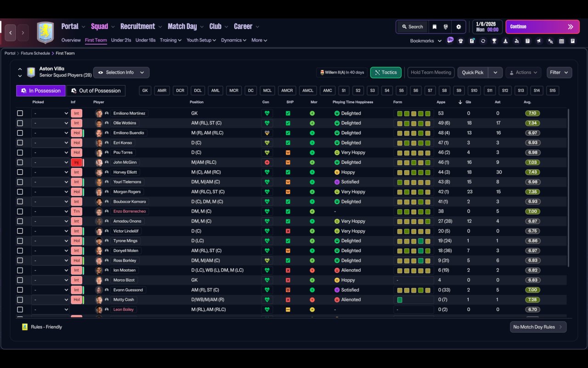Image resolution: width=588 pixels, height=368 pixels.
Task: Switch to the Out of Possession tab
Action: click(x=96, y=91)
